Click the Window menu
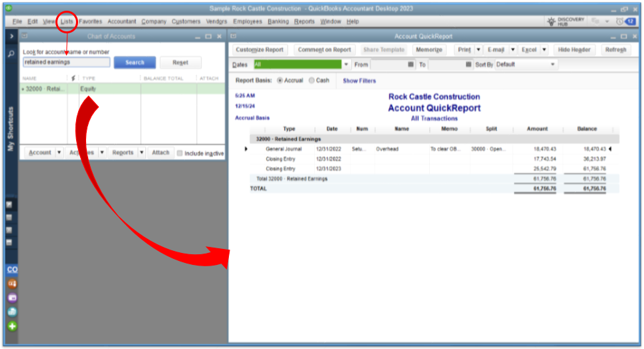The height and width of the screenshot is (349, 644). pos(330,21)
